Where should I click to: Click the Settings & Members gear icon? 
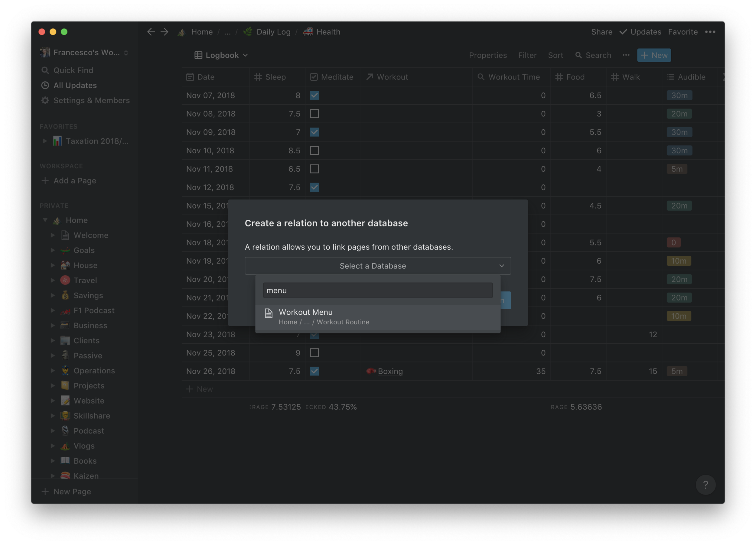pos(45,100)
